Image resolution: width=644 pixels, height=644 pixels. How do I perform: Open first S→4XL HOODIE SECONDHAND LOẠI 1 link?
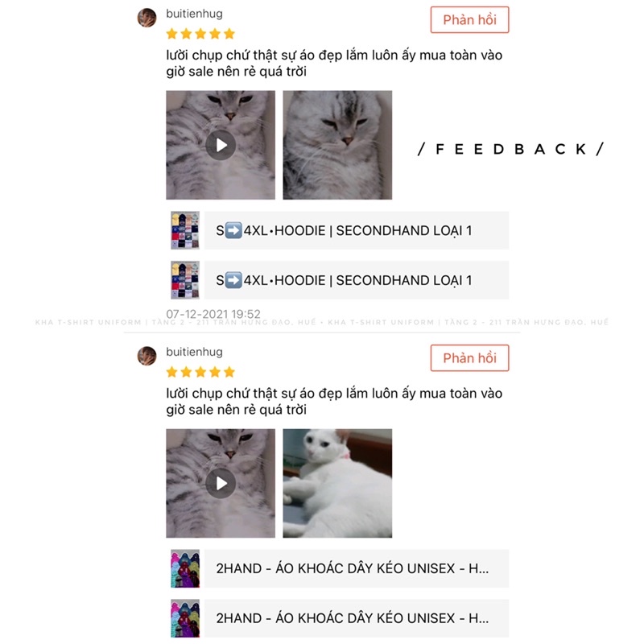[357, 230]
